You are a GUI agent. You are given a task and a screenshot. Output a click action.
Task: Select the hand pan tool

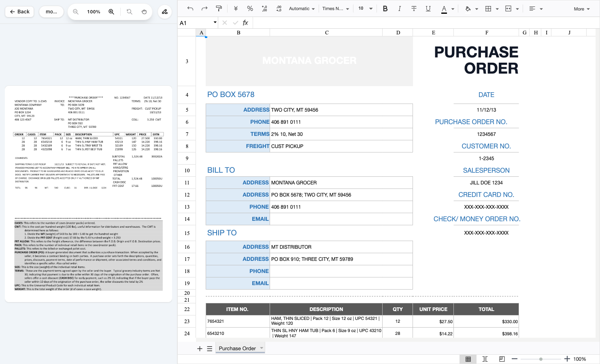144,12
